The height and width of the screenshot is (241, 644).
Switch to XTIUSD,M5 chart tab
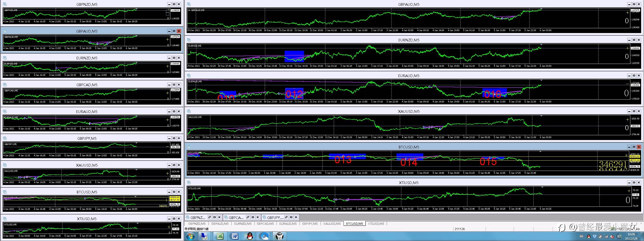click(376, 224)
